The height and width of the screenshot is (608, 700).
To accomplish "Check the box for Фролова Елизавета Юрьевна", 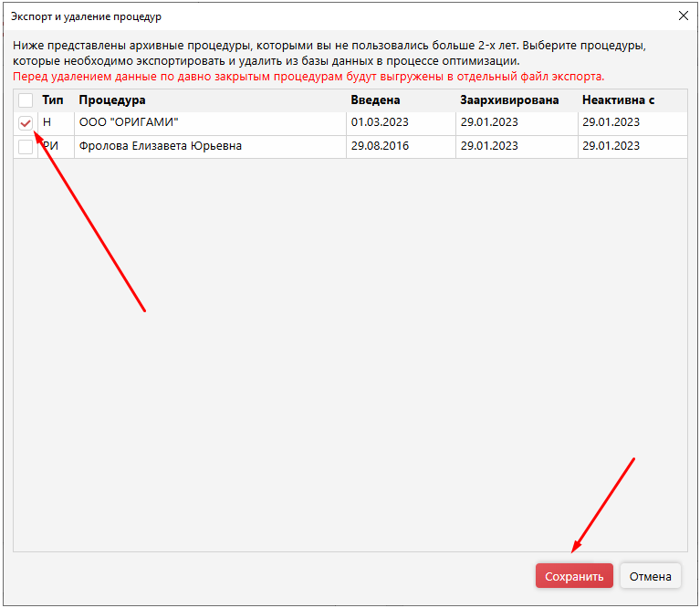I will (x=26, y=146).
